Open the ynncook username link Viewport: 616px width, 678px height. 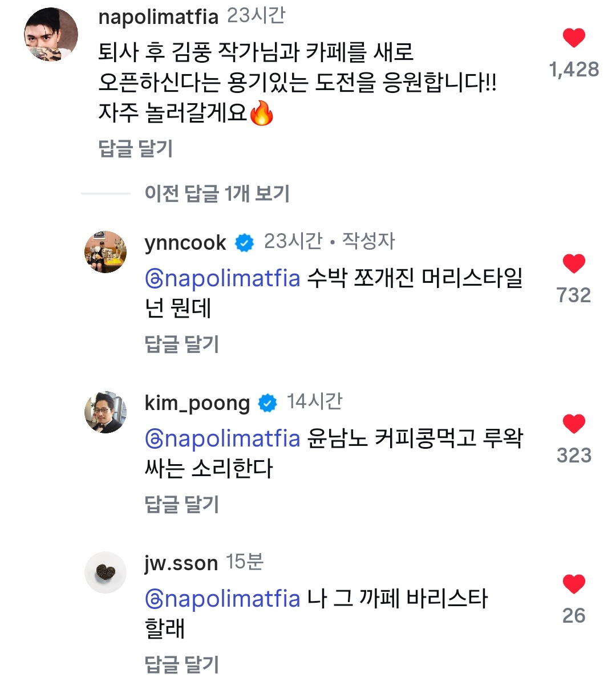tap(185, 243)
